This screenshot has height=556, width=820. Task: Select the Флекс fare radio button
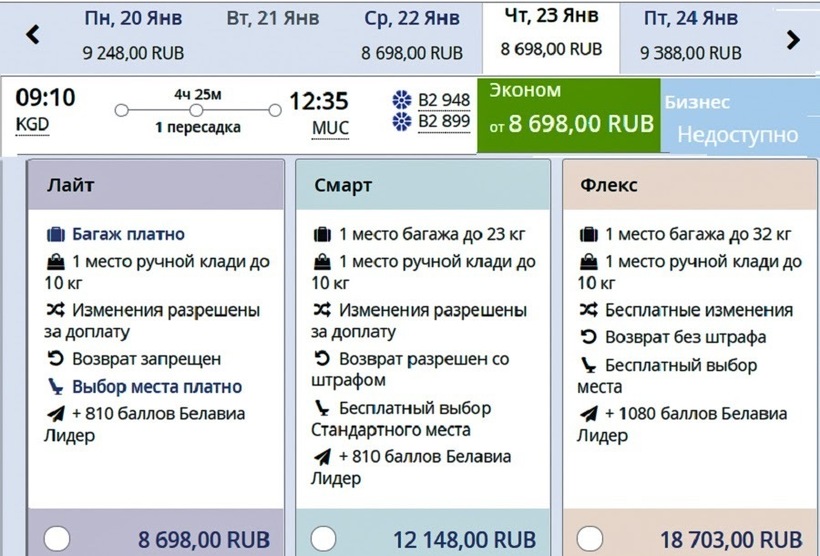pyautogui.click(x=590, y=539)
